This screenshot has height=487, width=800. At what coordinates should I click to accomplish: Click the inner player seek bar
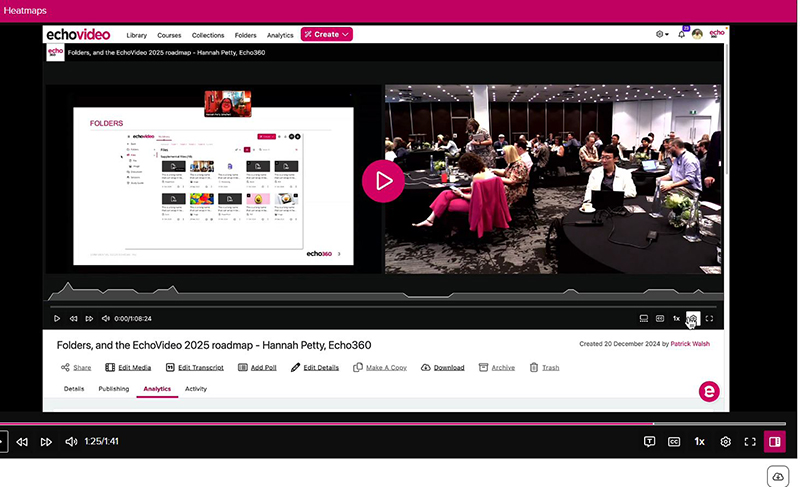point(383,307)
